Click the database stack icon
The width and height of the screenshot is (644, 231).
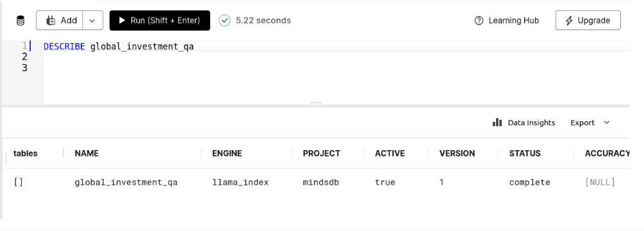21,21
